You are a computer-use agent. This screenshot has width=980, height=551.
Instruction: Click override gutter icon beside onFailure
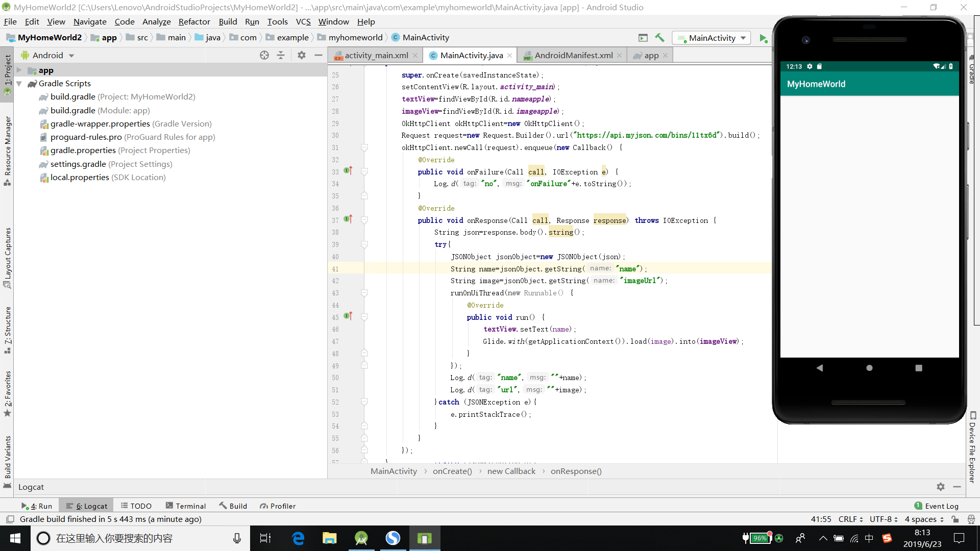point(348,171)
